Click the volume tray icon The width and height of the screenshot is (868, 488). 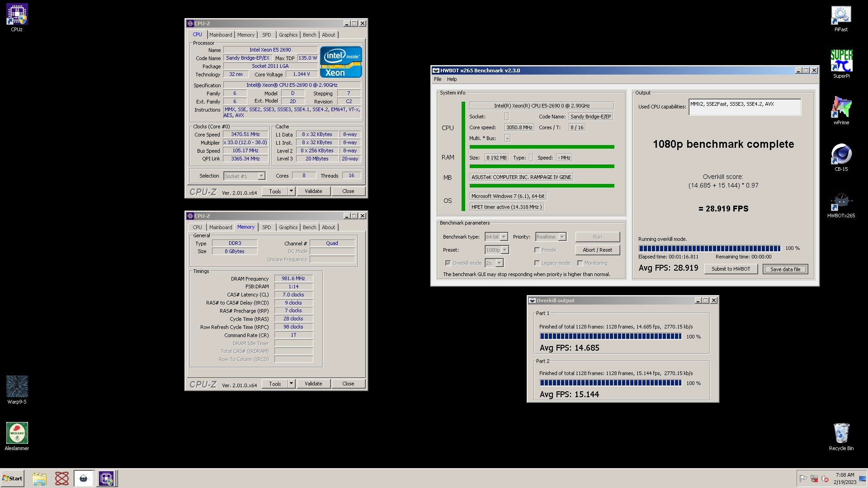click(825, 479)
